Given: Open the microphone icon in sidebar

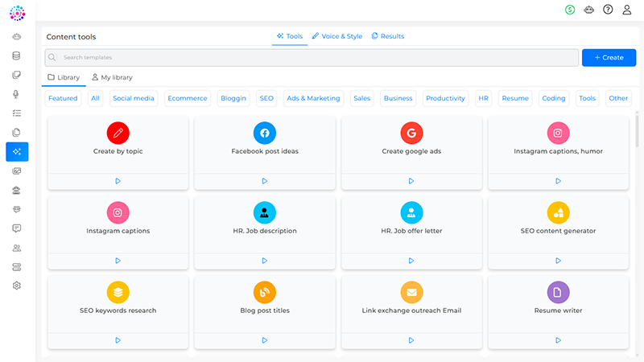Looking at the screenshot, I should (16, 94).
